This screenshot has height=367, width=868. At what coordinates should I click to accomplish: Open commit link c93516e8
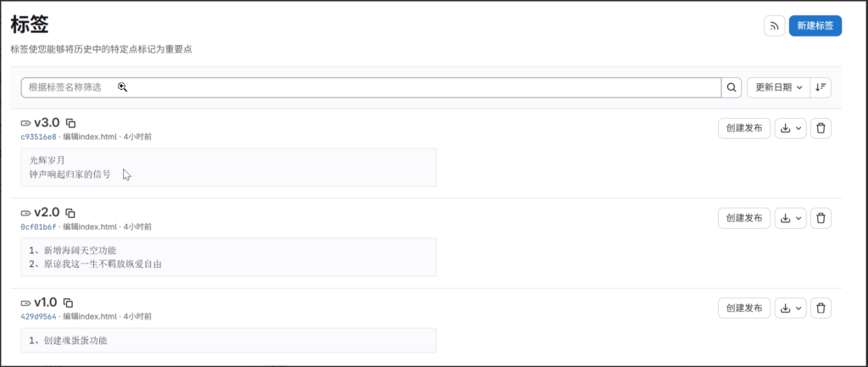(x=38, y=136)
